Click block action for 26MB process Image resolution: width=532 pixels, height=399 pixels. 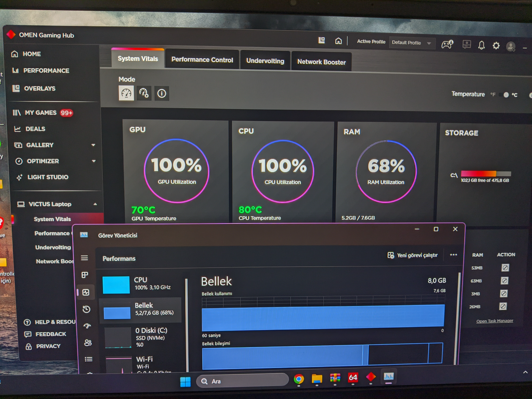pyautogui.click(x=503, y=306)
